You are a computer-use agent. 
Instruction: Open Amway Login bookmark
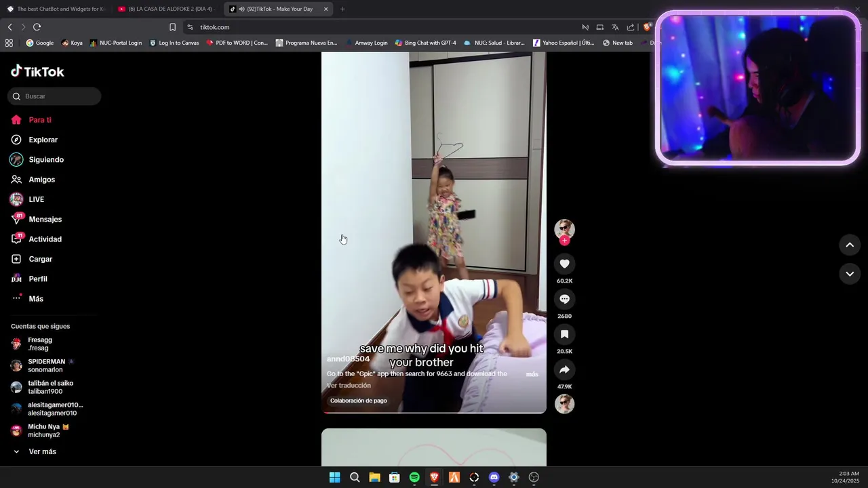[366, 43]
